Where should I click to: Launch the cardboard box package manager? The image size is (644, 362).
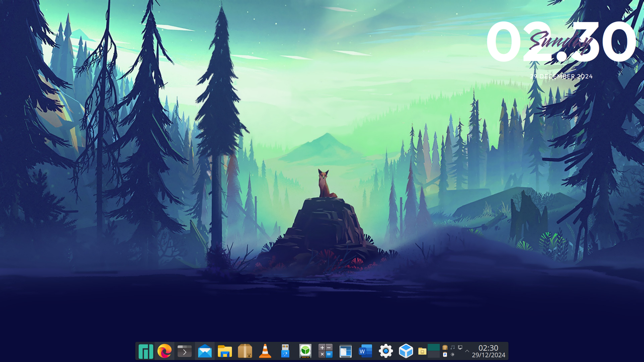pos(245,351)
